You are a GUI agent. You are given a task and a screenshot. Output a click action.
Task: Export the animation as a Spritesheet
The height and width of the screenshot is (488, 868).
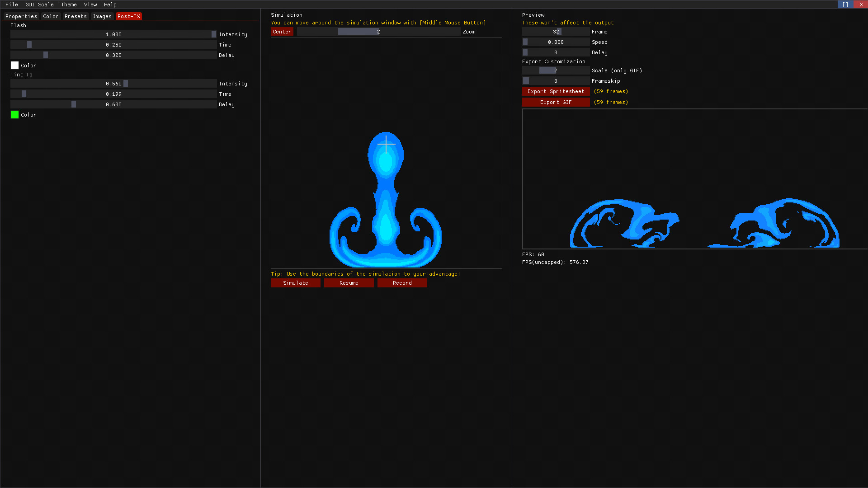click(556, 91)
